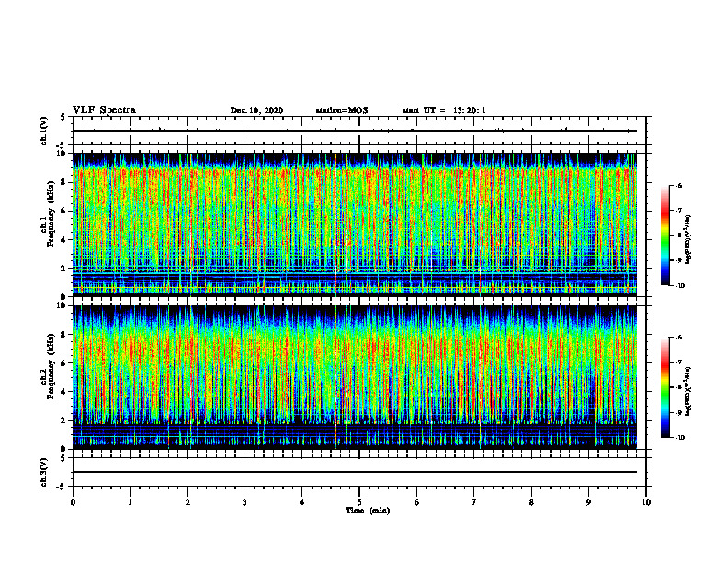Click the "-6" label on the lower color bar
Viewport: 728px width, 563px height.
pyautogui.click(x=678, y=338)
